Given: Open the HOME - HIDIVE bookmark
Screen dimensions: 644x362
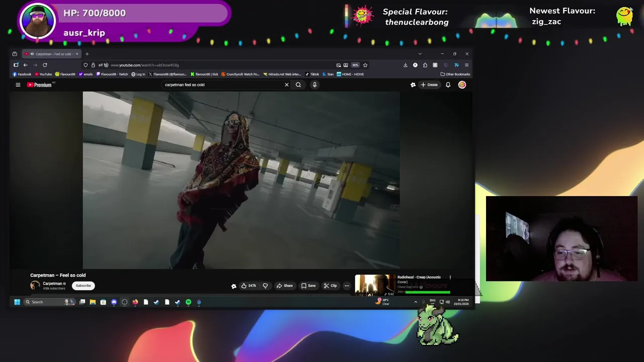Looking at the screenshot, I should 350,74.
